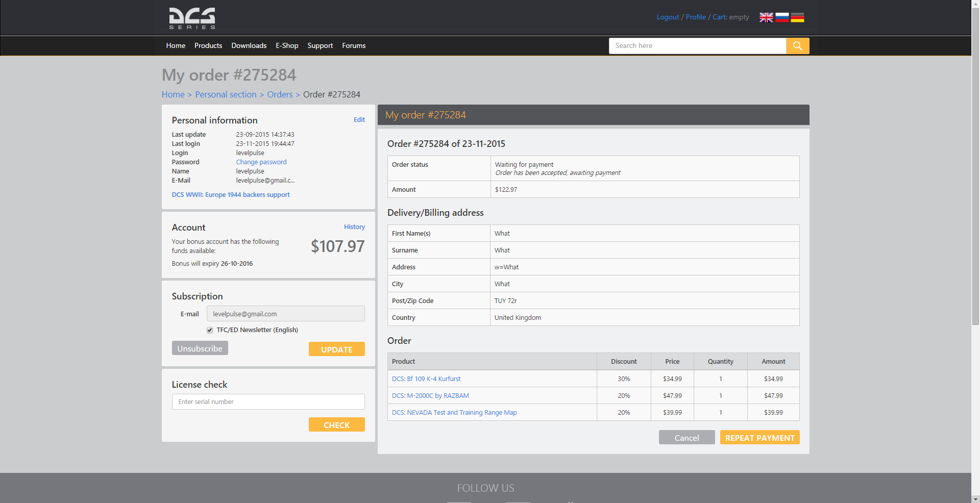Viewport: 980px width, 503px height.
Task: Open DCS: NEVADA Test and Training Range Map
Action: [454, 413]
